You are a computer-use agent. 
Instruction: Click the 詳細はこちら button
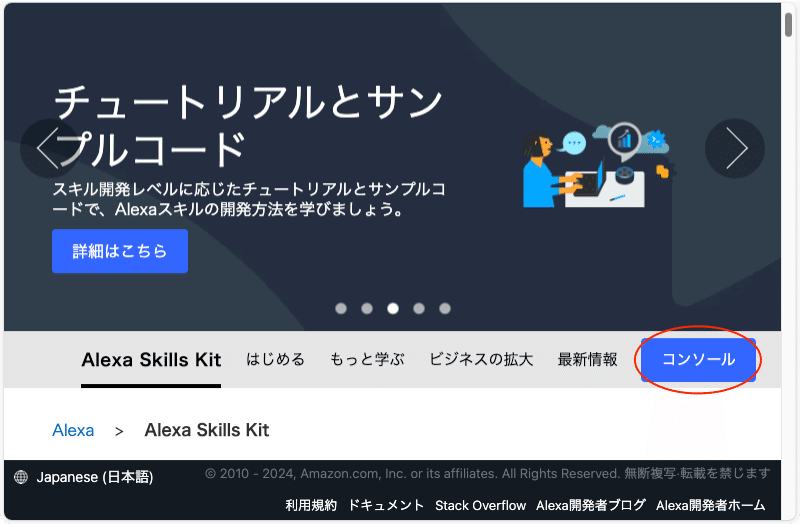pos(120,251)
